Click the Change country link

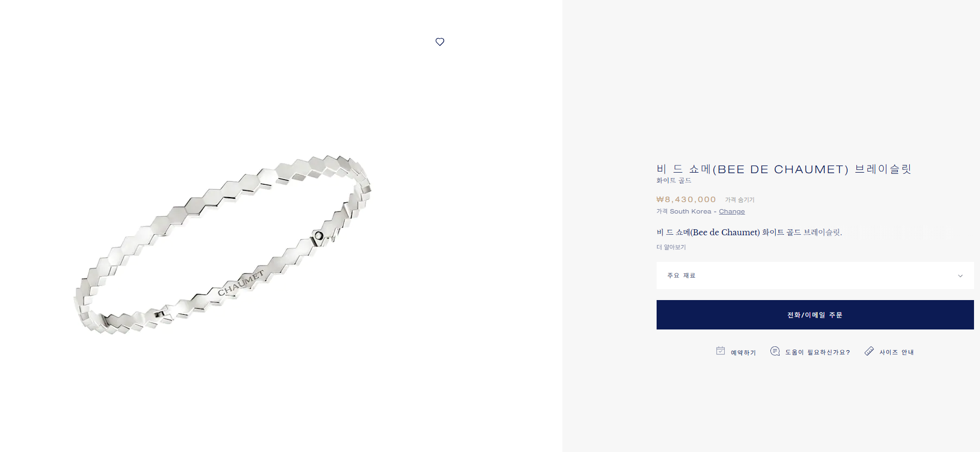(x=732, y=211)
